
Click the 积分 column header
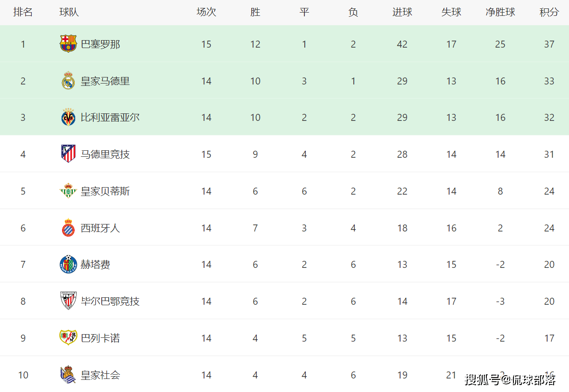[549, 12]
